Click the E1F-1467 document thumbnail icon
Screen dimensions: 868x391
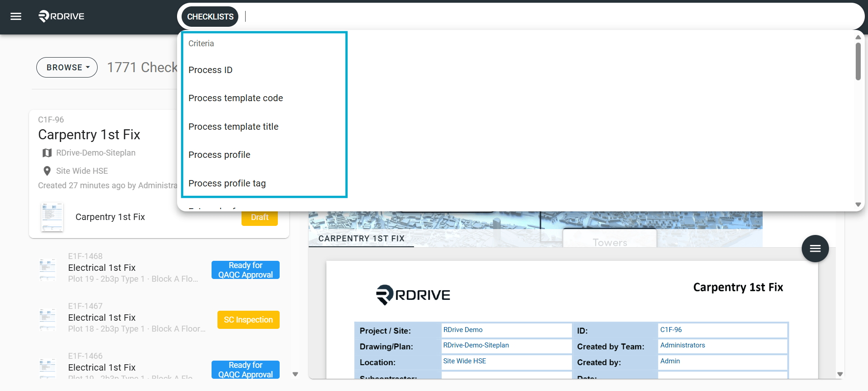[x=48, y=320]
